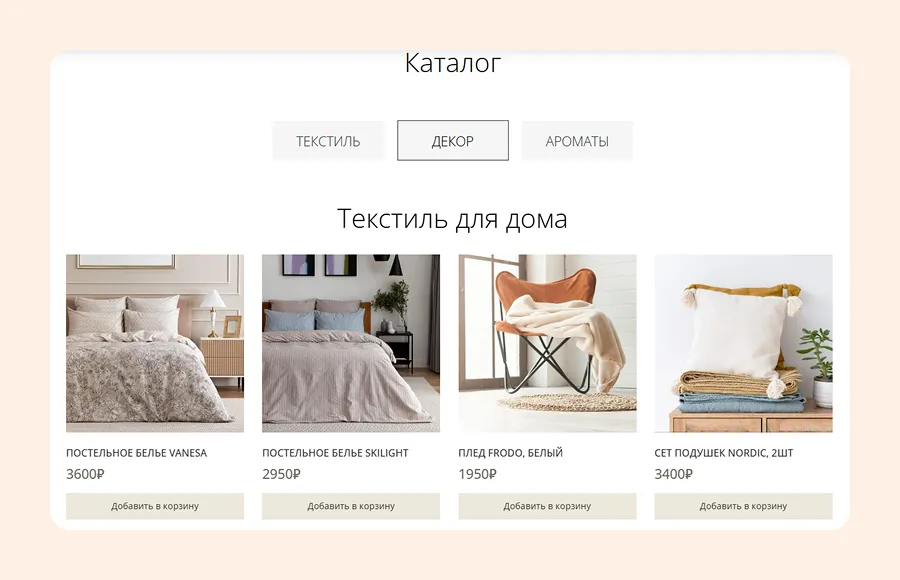Viewport: 900px width, 580px height.
Task: Open ПОСТЕЛЬНОЕ БЕЛЬЕ VANESA product title
Action: click(136, 453)
